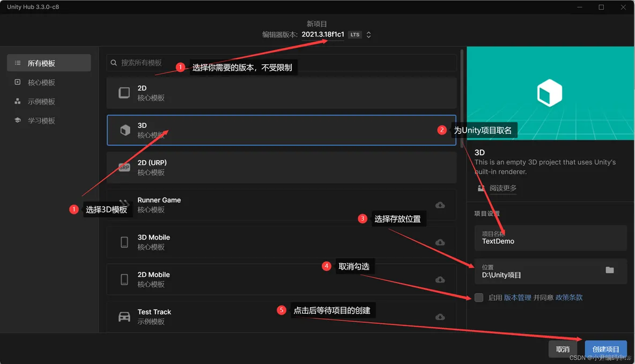635x364 pixels.
Task: Click the Test Track car icon
Action: [124, 317]
